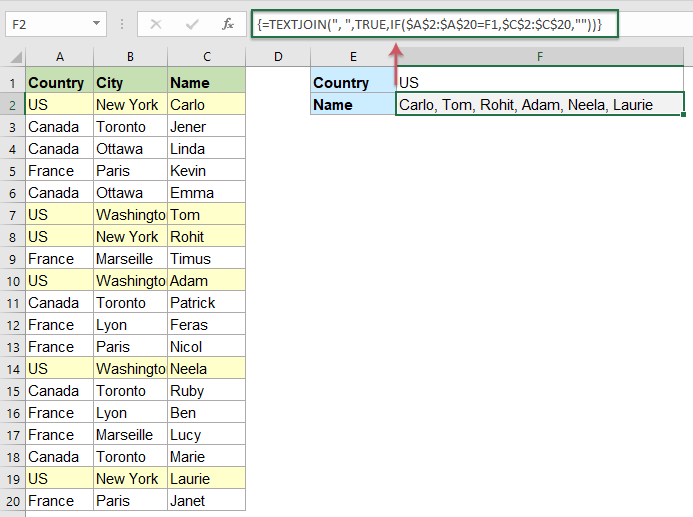
Task: Click the Name Box showing F2
Action: pos(56,24)
